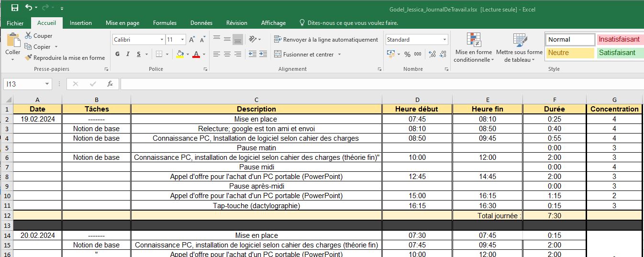Toggle underline (S) formatting
Image resolution: width=644 pixels, height=257 pixels.
click(x=139, y=54)
